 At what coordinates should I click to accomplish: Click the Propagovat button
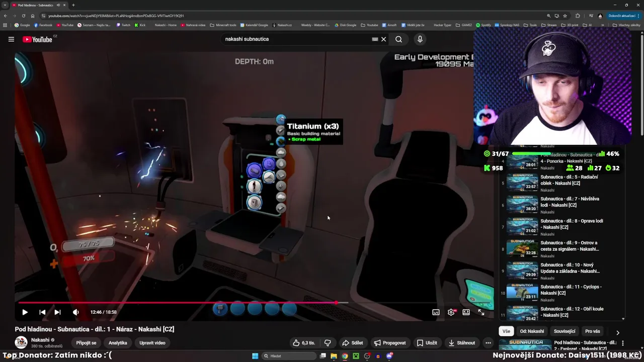[x=390, y=343]
